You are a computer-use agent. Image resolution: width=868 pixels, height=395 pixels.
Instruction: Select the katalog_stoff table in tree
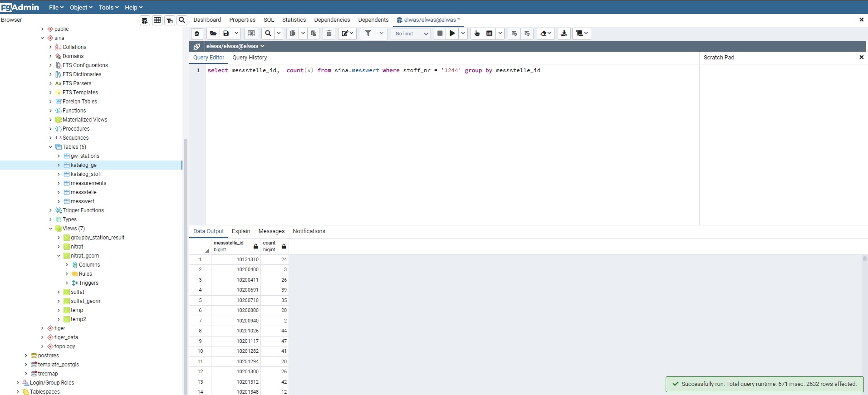(x=86, y=174)
